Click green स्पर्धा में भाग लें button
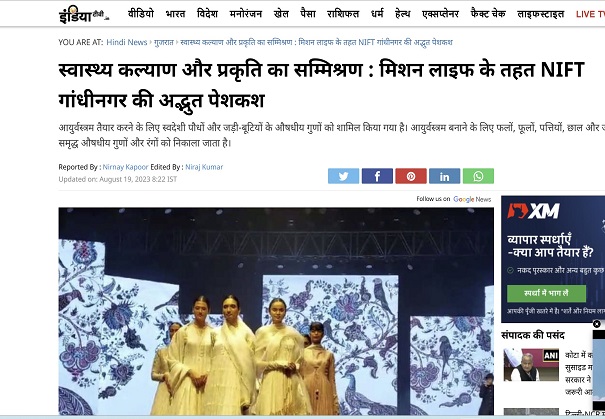 coord(546,293)
